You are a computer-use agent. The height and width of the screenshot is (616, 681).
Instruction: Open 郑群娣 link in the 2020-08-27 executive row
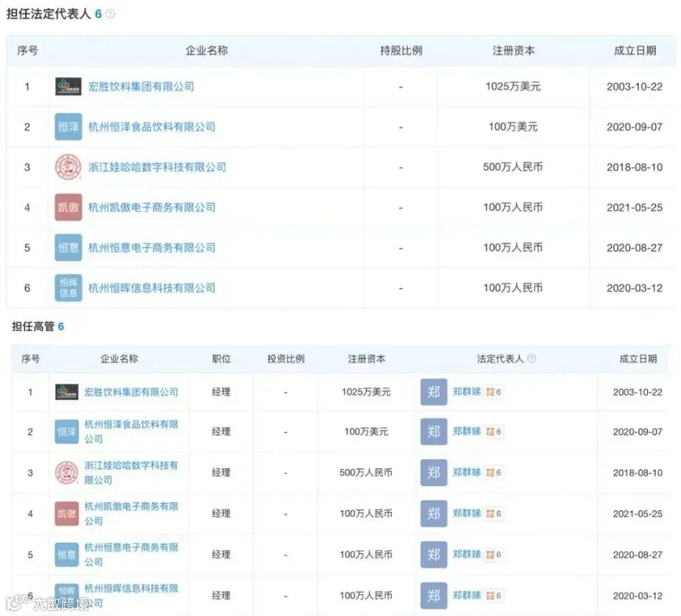(x=466, y=554)
